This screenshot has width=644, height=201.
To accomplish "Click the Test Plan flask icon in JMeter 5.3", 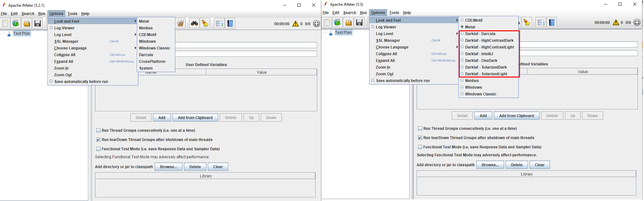I will (x=331, y=33).
